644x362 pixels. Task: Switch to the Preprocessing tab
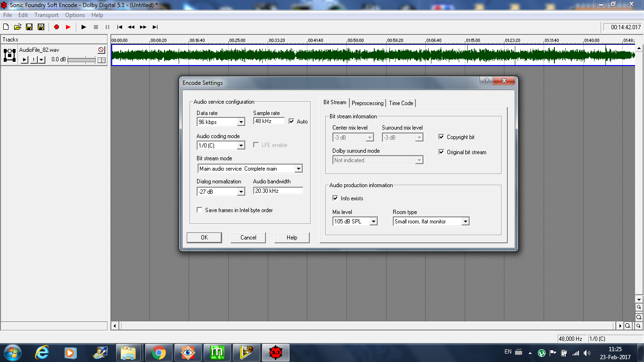click(x=368, y=103)
